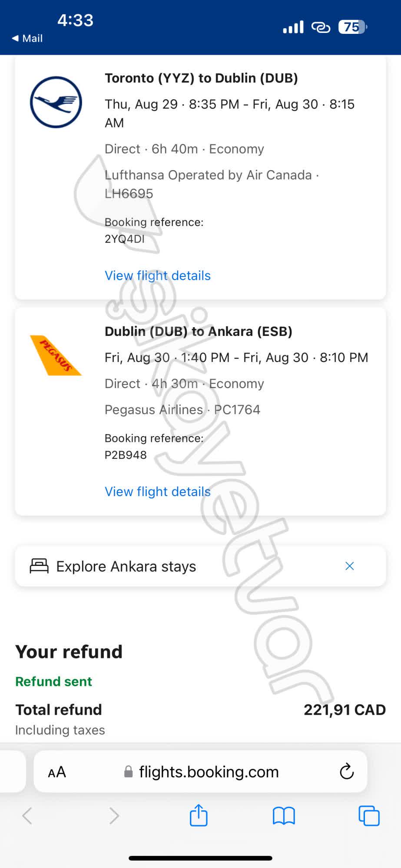Open flight details for Toronto to Dublin

click(157, 276)
